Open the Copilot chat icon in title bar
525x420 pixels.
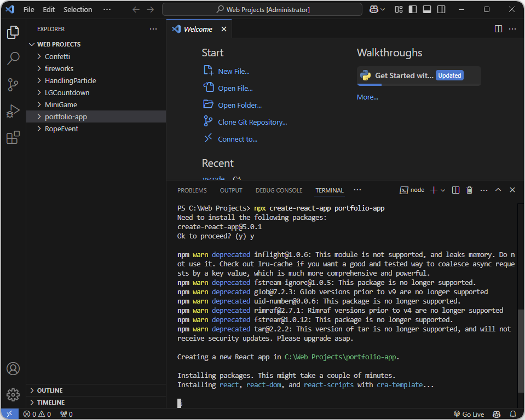(x=374, y=9)
